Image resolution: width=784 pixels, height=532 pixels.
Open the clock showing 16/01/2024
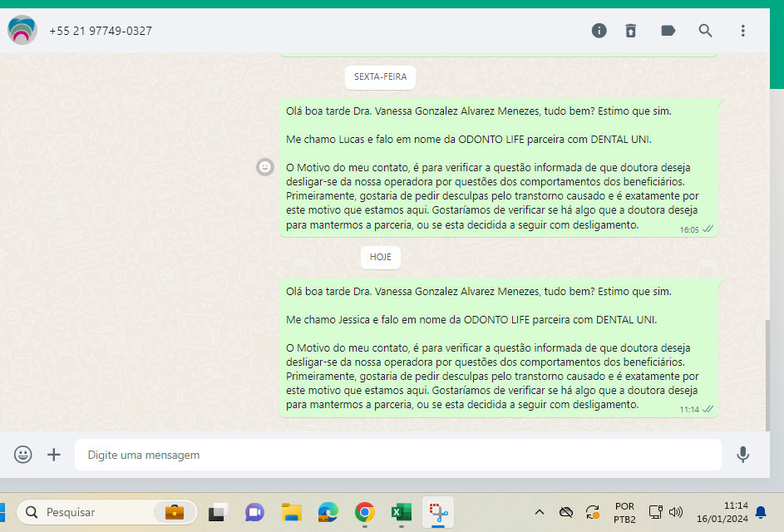tap(722, 513)
